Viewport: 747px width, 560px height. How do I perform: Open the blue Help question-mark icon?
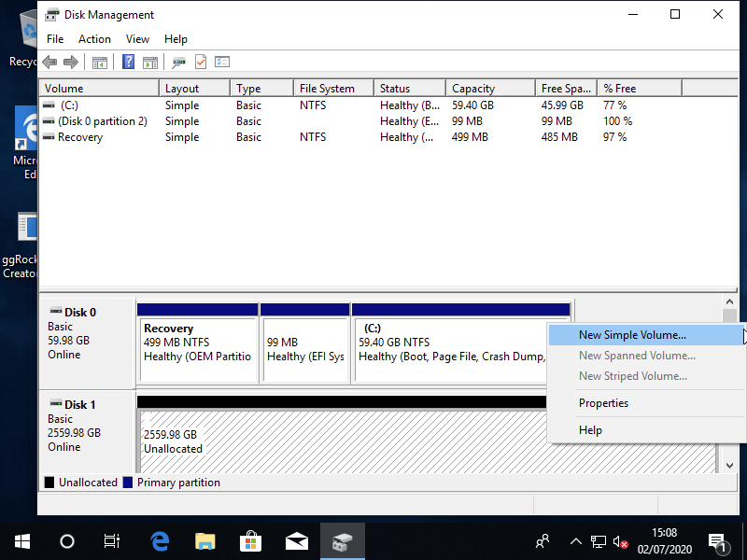(x=128, y=62)
